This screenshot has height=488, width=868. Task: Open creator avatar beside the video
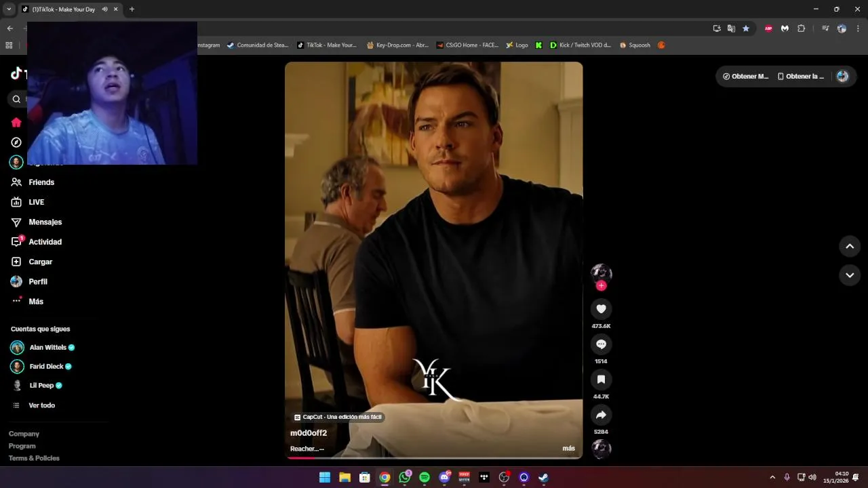601,272
